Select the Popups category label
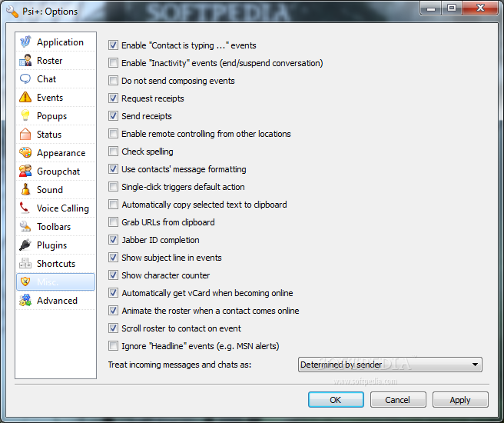 (51, 116)
